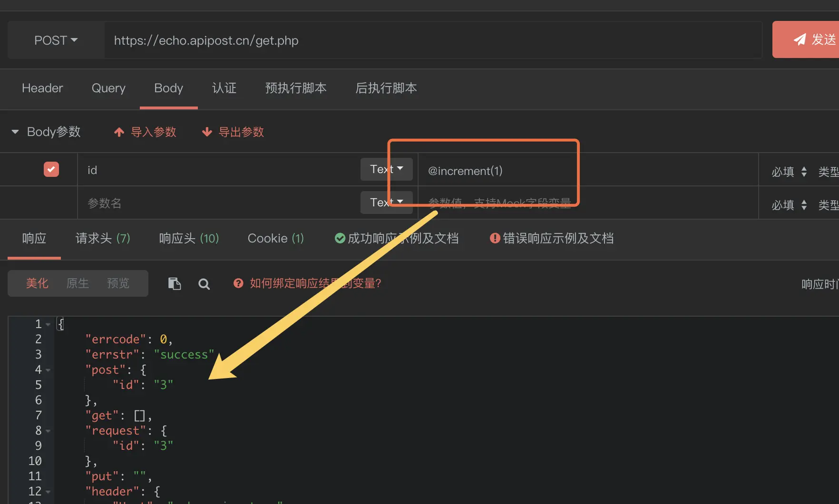Viewport: 839px width, 504px height.
Task: Fold the "header" object at line 12
Action: click(x=48, y=492)
